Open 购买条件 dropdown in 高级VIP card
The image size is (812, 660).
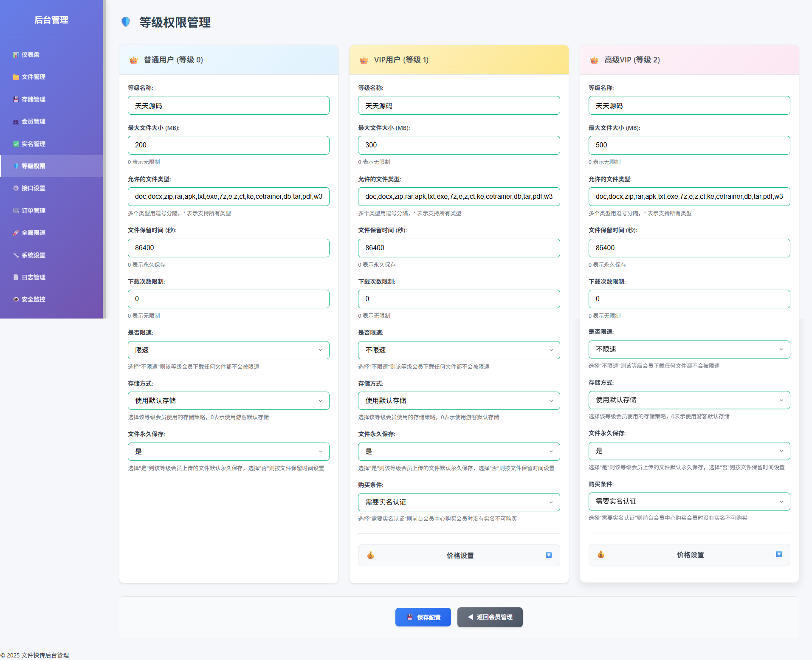689,502
